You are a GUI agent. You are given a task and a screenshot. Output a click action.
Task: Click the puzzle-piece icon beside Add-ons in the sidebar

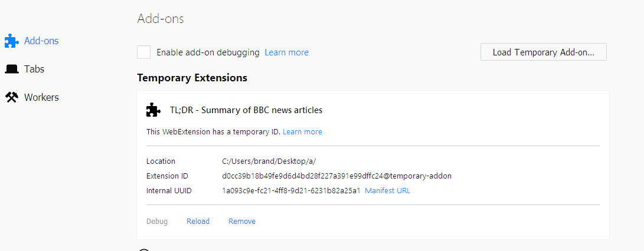coord(11,41)
